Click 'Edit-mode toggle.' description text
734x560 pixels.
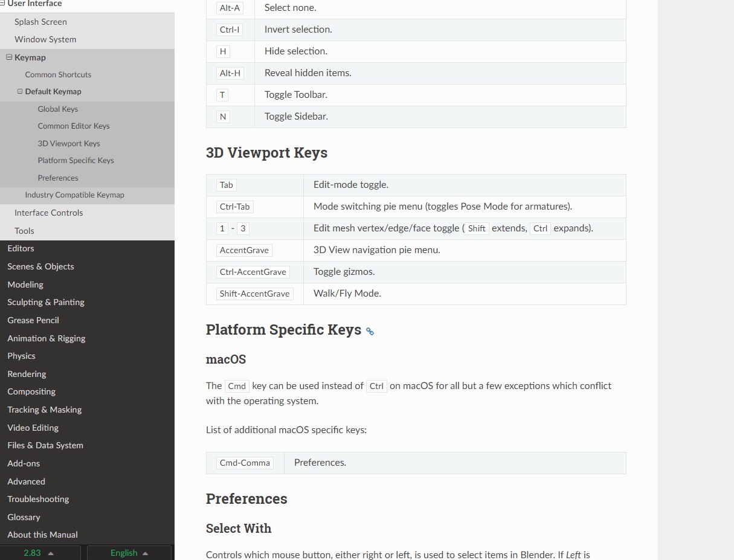[x=351, y=185]
